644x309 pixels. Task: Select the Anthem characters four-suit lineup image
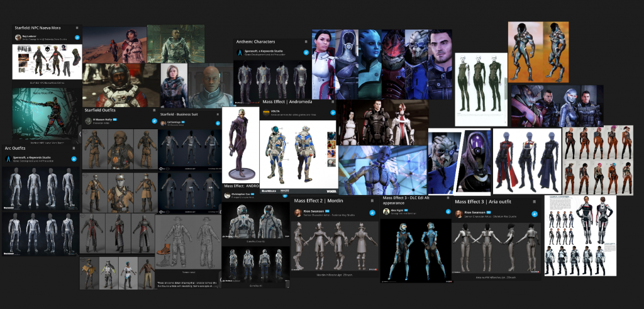[x=273, y=82]
